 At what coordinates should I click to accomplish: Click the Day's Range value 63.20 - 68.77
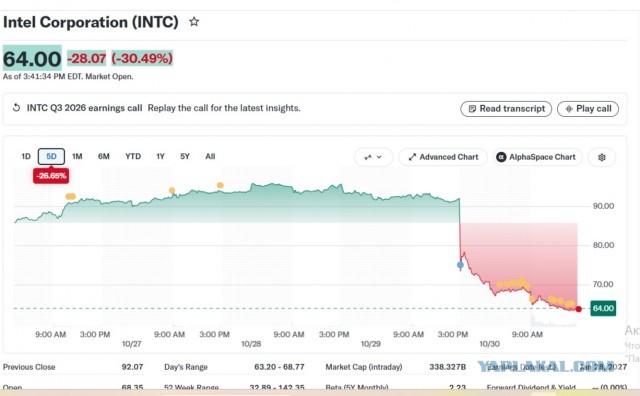(x=279, y=367)
